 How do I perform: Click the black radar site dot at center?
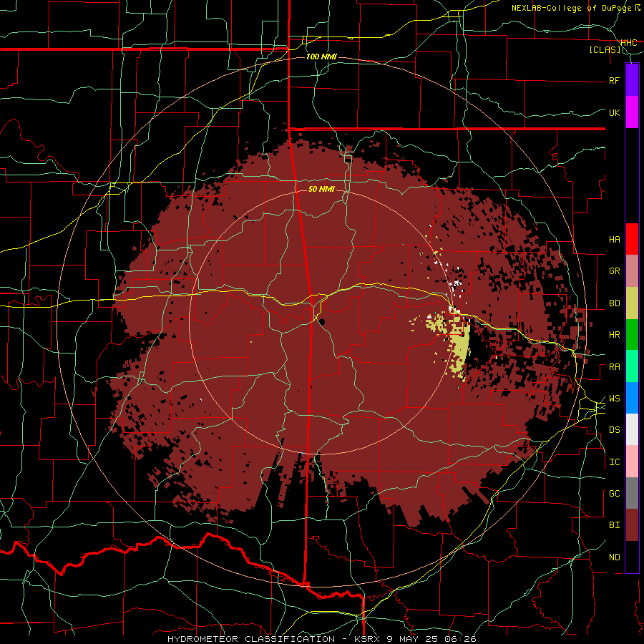tap(322, 321)
